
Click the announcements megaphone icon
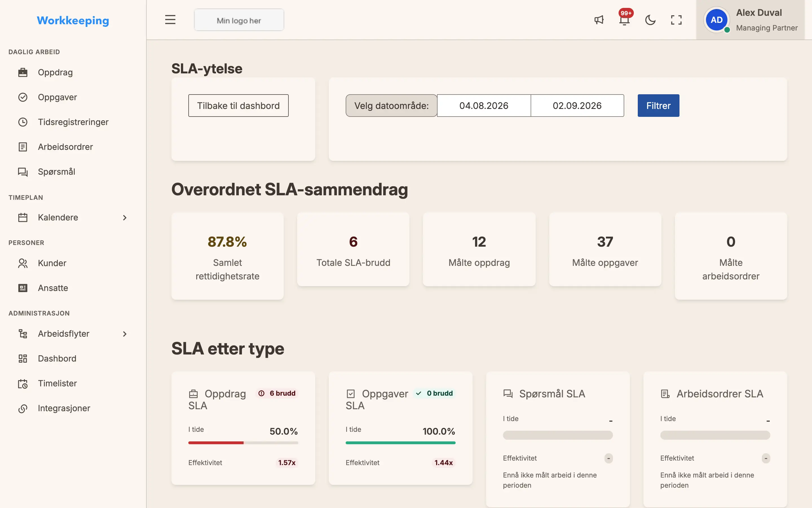[x=599, y=20]
